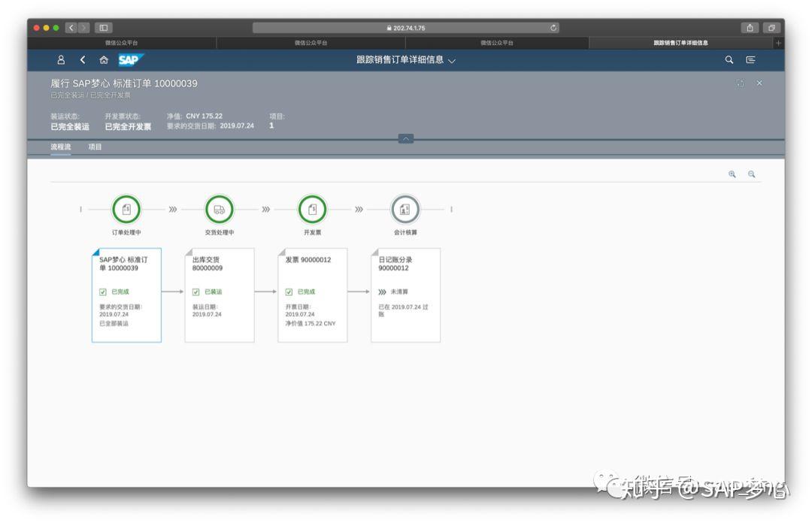Viewport: 812px width, 523px height.
Task: Open the Safari share button
Action: point(750,28)
